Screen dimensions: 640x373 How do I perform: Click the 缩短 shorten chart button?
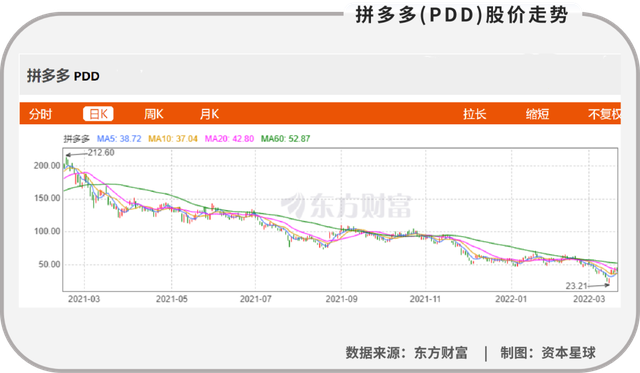(537, 114)
